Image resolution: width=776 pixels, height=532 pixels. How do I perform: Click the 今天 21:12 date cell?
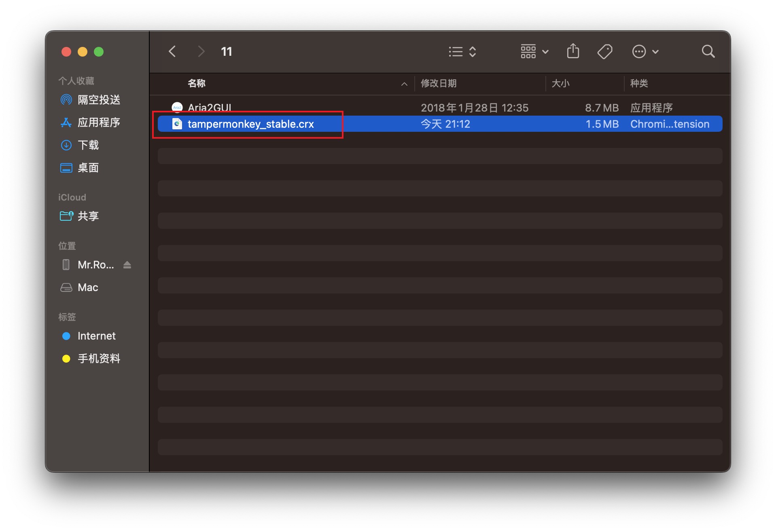[x=445, y=124]
